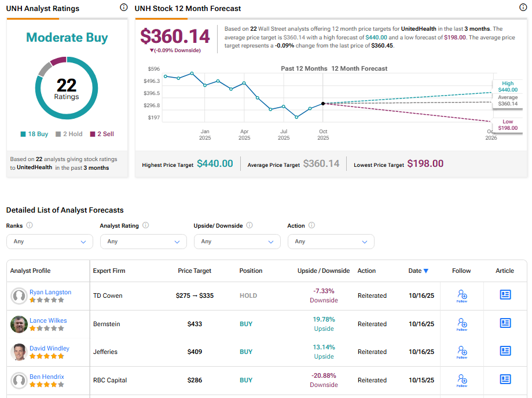The width and height of the screenshot is (532, 398).
Task: Click the info icon next to Upside/ Downside
Action: click(x=249, y=225)
